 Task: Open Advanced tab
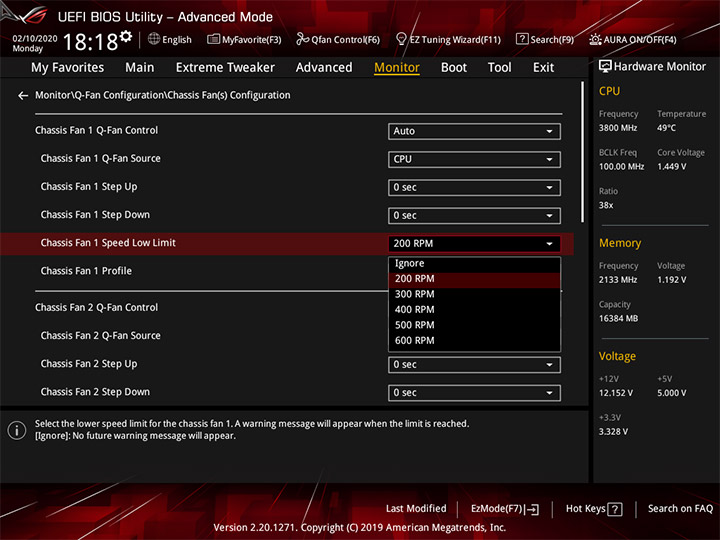(x=324, y=68)
